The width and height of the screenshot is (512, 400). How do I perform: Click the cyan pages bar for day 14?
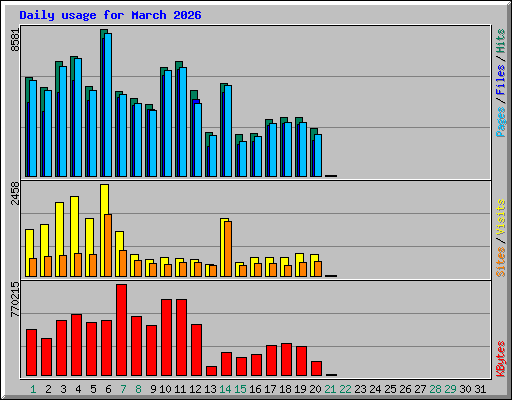(x=228, y=131)
